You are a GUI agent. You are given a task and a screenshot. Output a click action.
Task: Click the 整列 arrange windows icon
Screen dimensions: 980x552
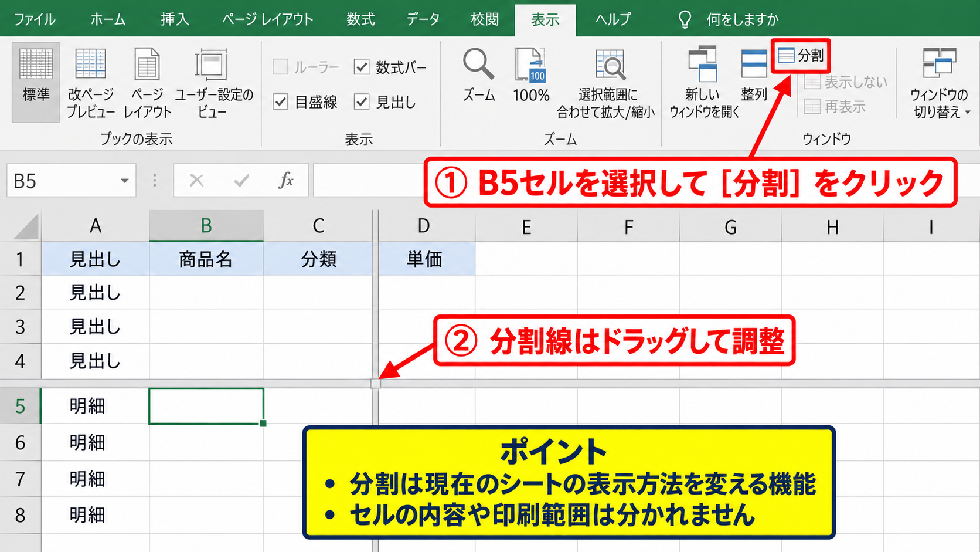(754, 64)
